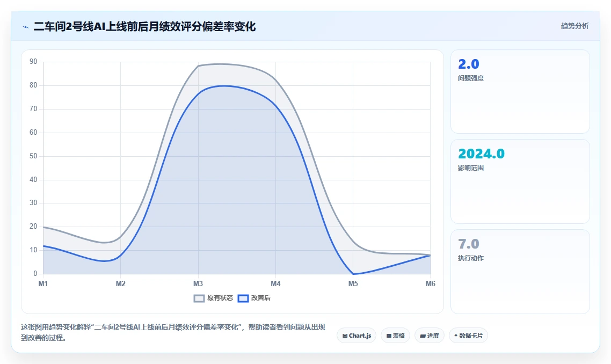Toggle the 原有状态 legend swatch
This screenshot has height=364, width=611.
(x=199, y=298)
